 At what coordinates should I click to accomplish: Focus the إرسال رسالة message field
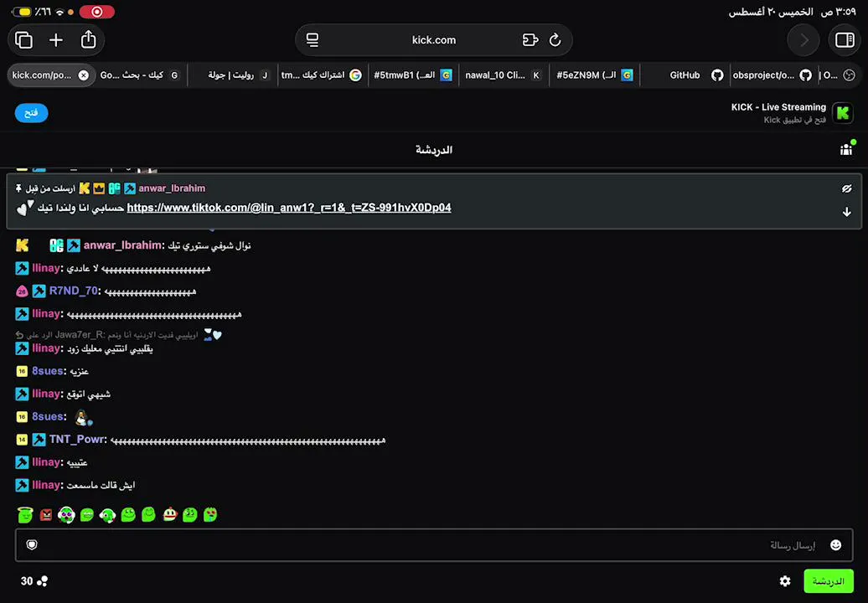434,545
